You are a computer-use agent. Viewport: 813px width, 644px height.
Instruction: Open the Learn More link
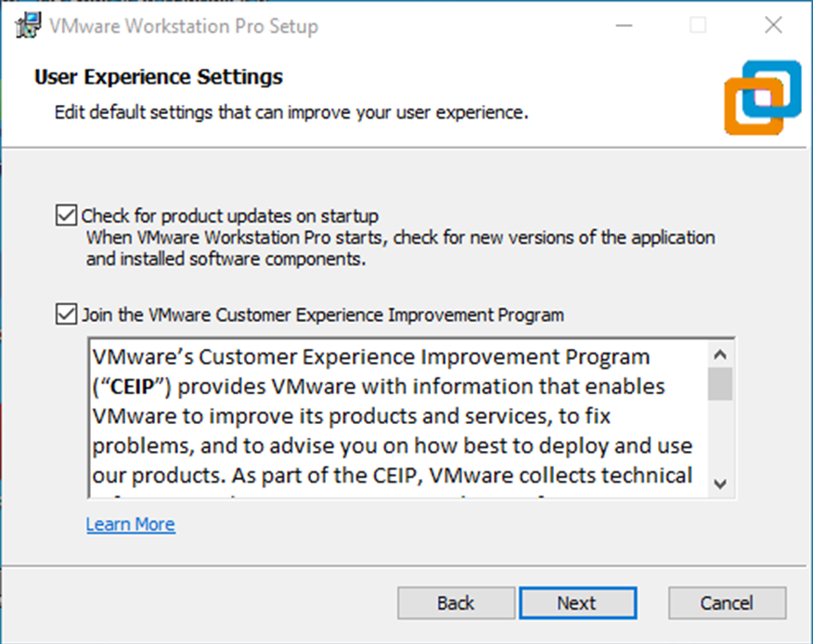[x=130, y=524]
